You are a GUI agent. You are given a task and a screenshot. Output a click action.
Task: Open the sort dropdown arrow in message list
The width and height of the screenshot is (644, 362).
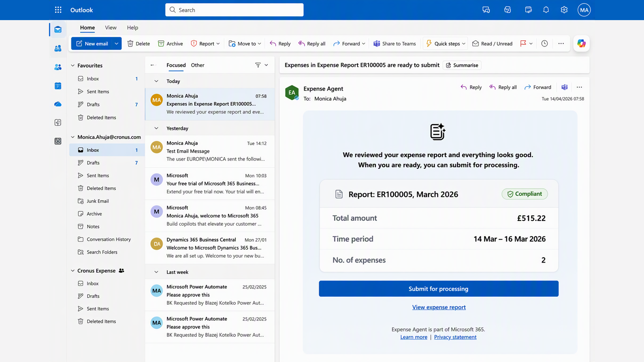tap(266, 65)
